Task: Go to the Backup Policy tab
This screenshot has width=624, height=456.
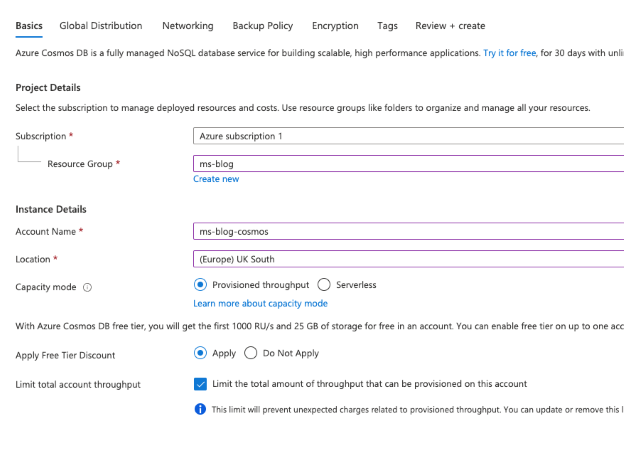Action: pos(263,26)
